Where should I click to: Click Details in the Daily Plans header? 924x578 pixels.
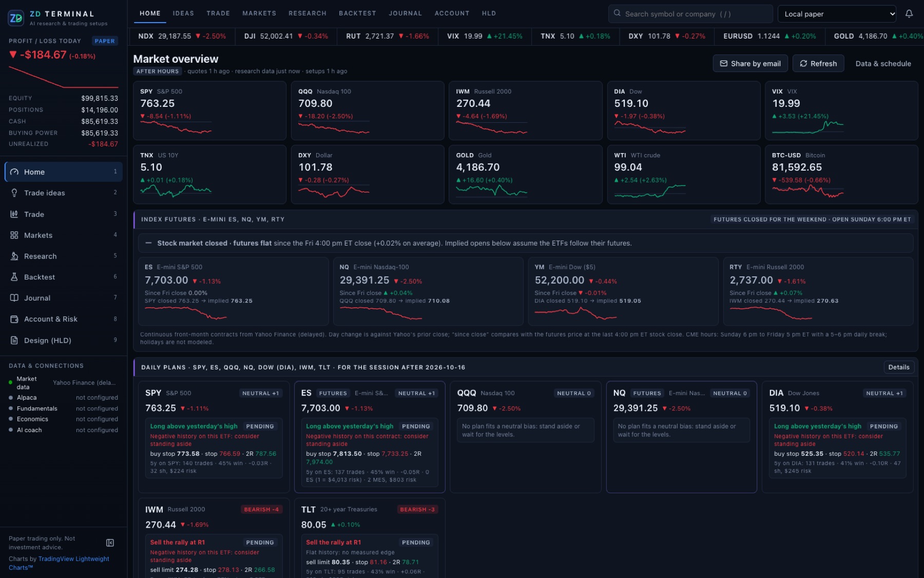tap(898, 367)
